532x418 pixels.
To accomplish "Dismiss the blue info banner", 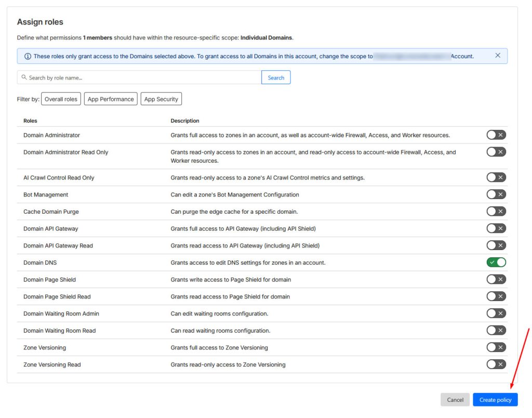I will [497, 56].
